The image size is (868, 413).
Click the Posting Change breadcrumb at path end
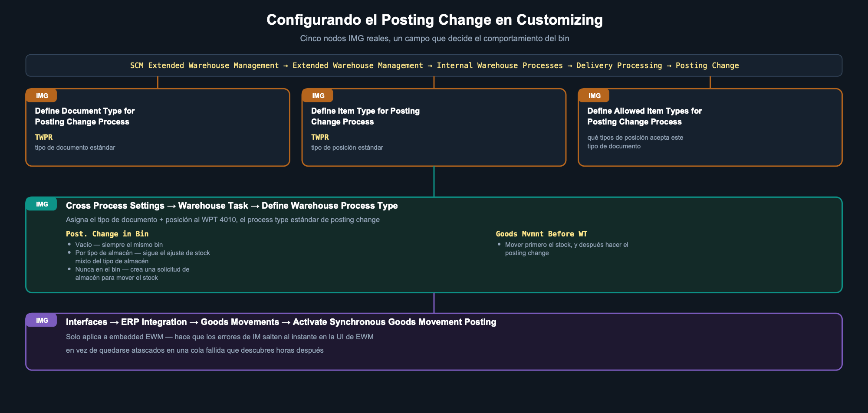coord(707,66)
